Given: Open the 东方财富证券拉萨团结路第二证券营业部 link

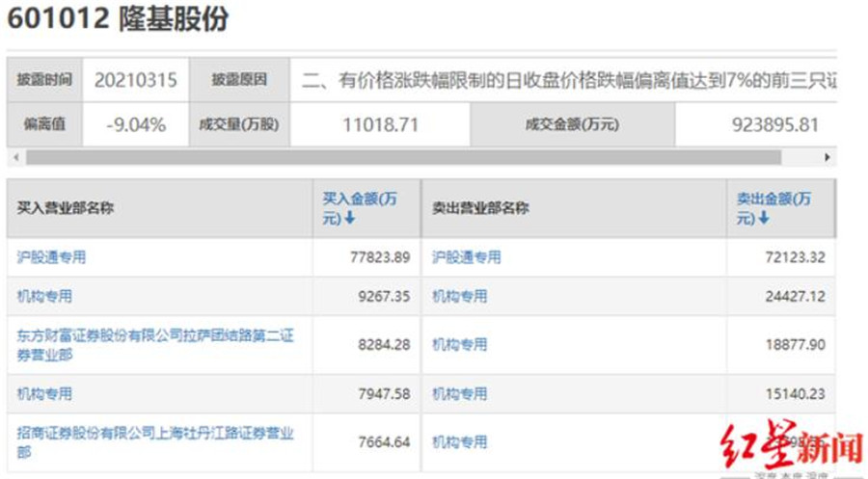Looking at the screenshot, I should [154, 345].
